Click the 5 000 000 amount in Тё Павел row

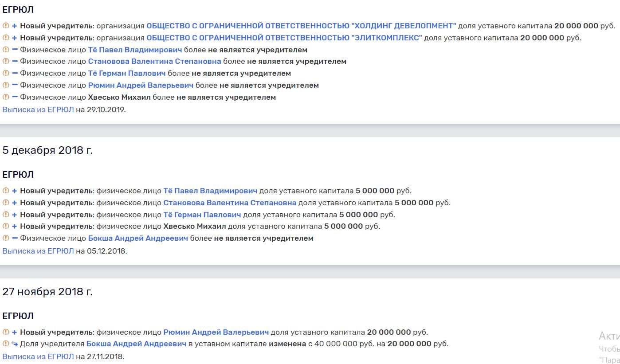(375, 191)
